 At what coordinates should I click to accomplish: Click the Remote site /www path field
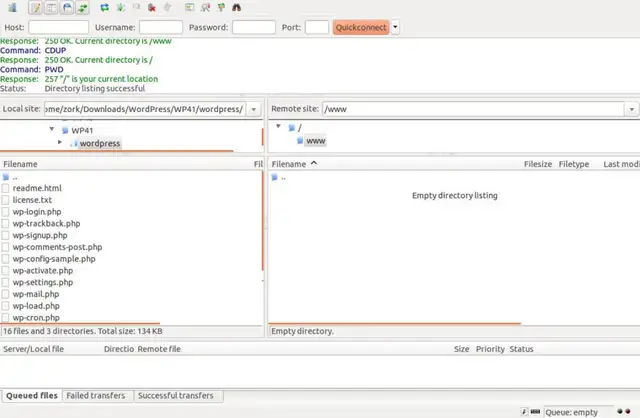coord(473,109)
